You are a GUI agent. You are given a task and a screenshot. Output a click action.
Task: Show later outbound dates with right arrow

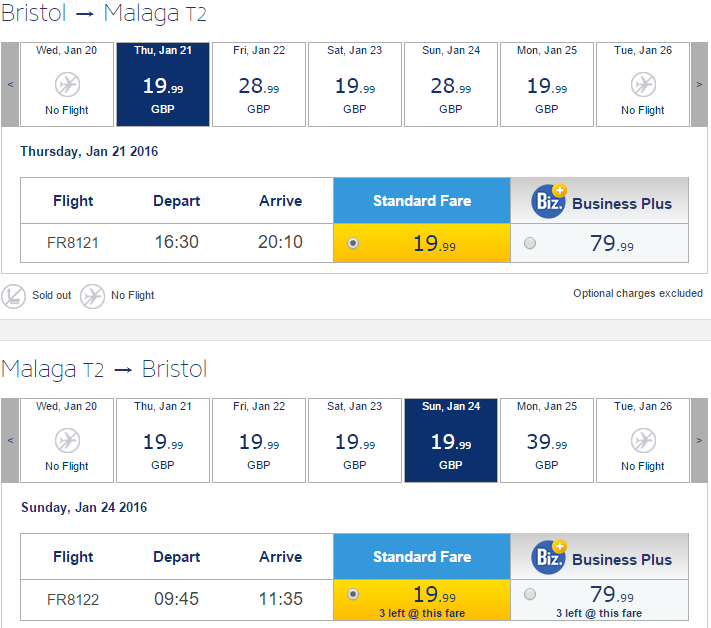[699, 84]
